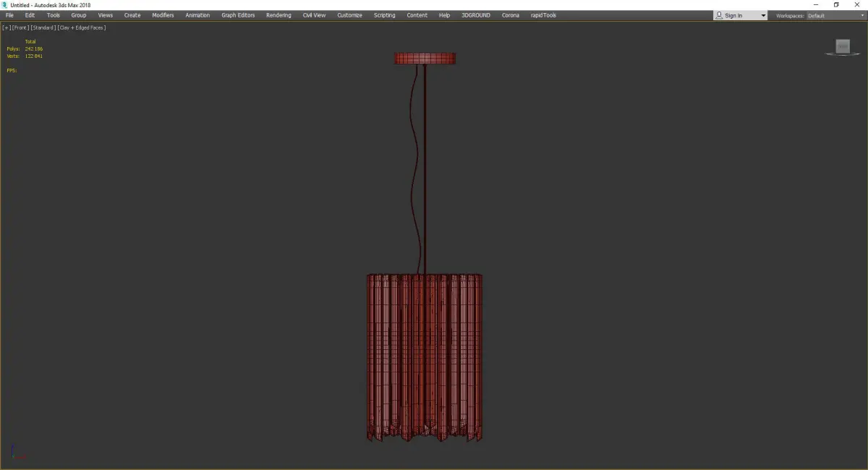Image resolution: width=868 pixels, height=470 pixels.
Task: Open the Modifiers menu
Action: coord(163,15)
